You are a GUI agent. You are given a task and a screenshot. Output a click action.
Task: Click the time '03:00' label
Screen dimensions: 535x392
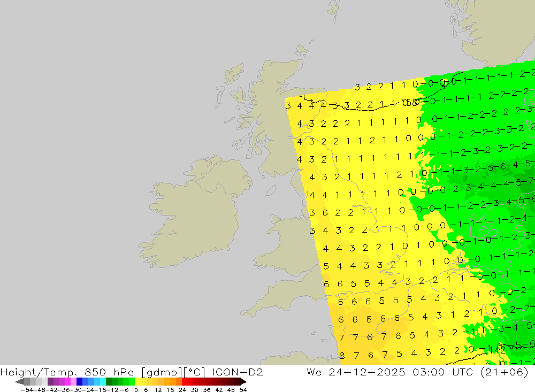429,372
